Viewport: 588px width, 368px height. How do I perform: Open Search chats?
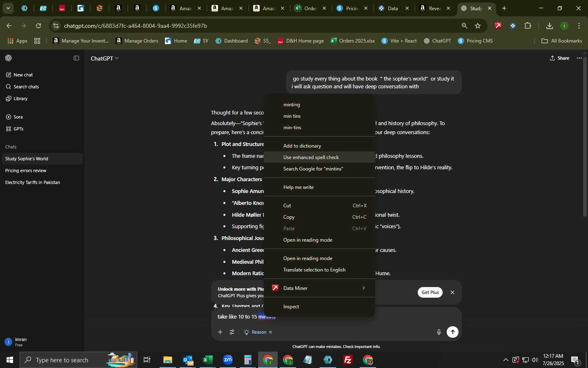tap(42, 87)
